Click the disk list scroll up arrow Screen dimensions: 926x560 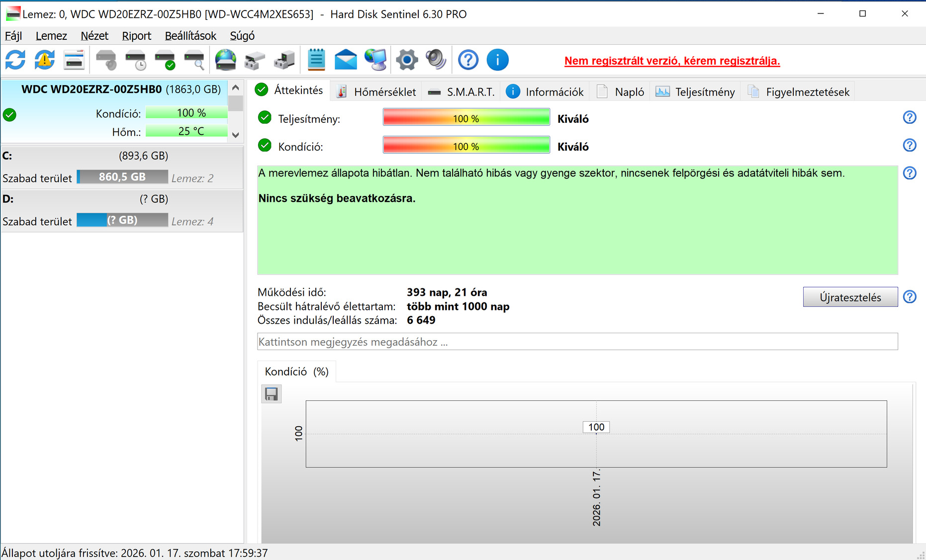(236, 88)
